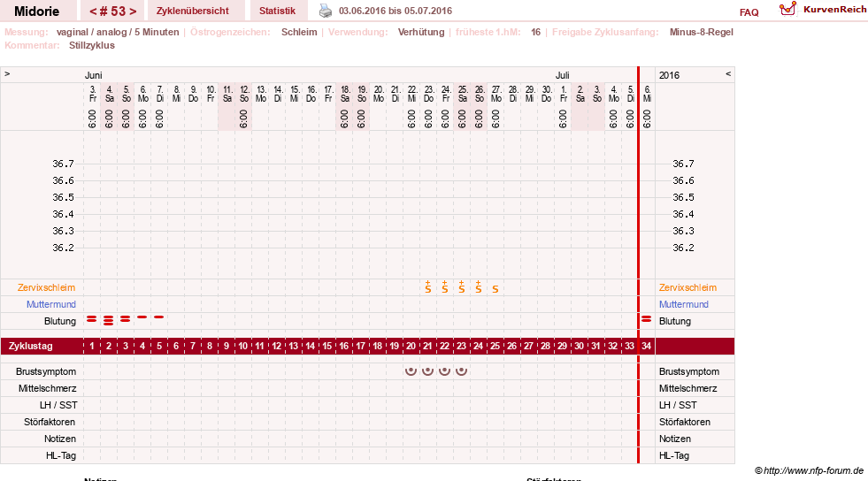Open the nfp-forum.de link
This screenshot has height=481, width=868.
[810, 470]
